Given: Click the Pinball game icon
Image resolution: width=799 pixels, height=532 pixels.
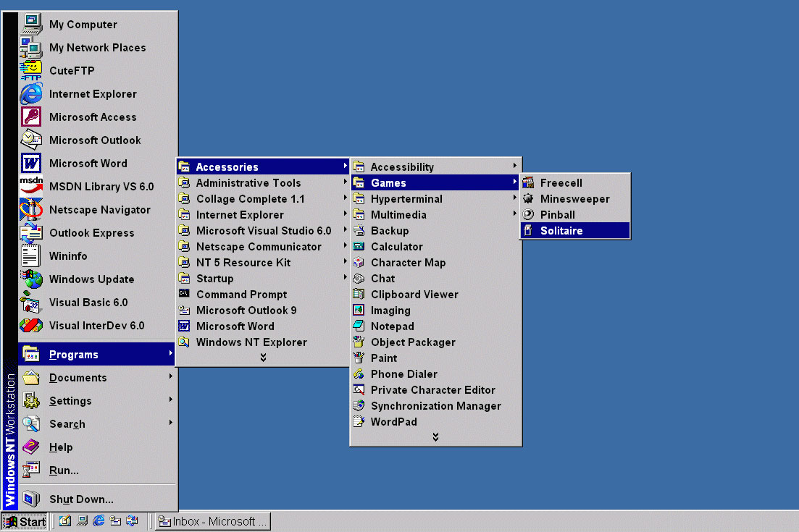Looking at the screenshot, I should [x=528, y=214].
